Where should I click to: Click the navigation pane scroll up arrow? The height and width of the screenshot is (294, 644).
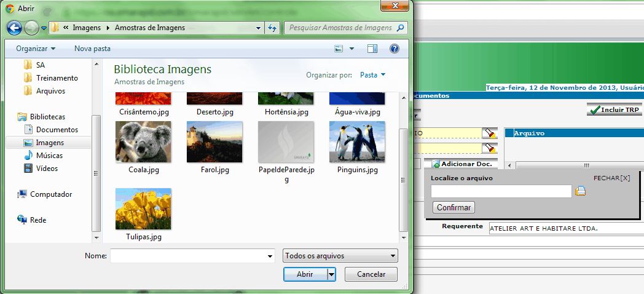point(96,64)
